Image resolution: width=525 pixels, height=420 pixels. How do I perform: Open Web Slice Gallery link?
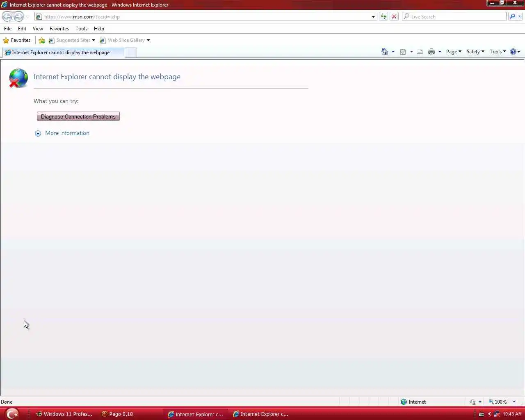click(122, 40)
